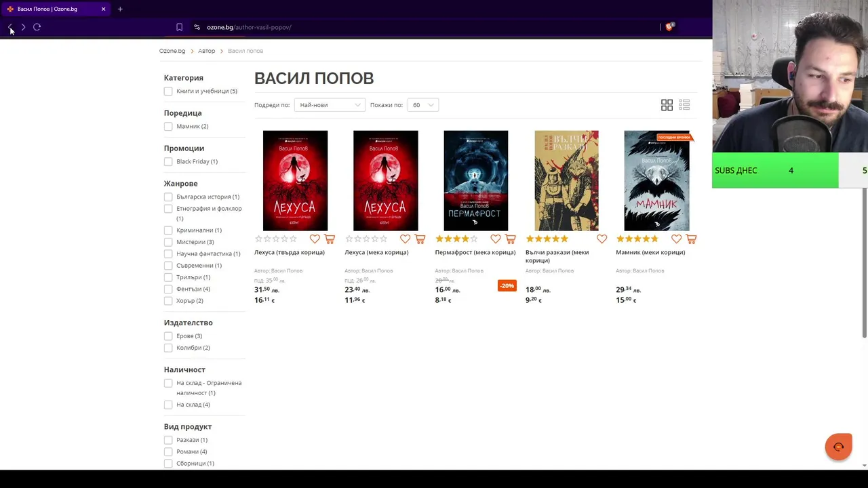Click star rating of Лехуса (твърда корица)
Screen dimensions: 868x488
click(x=275, y=239)
